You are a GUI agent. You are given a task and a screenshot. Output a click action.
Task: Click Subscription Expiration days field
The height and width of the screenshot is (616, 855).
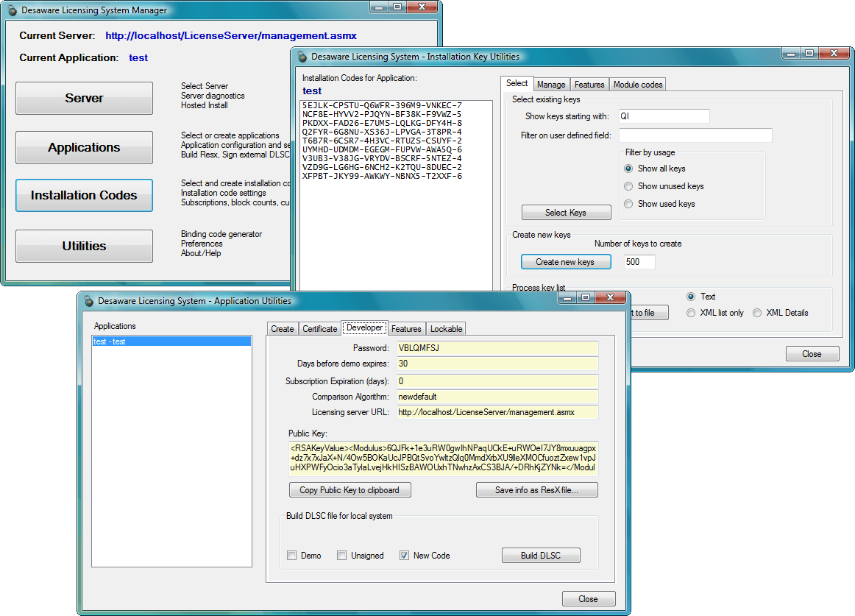[497, 381]
